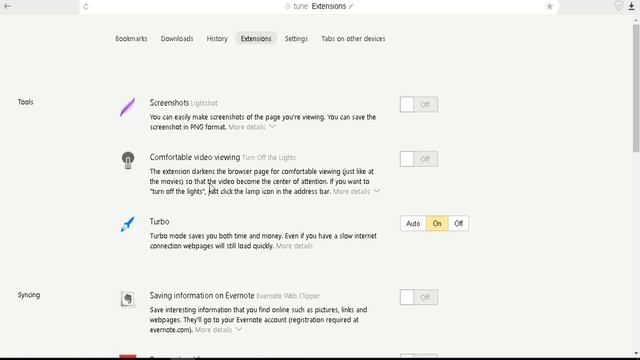
Task: Set Turbo mode to Off
Action: [458, 224]
